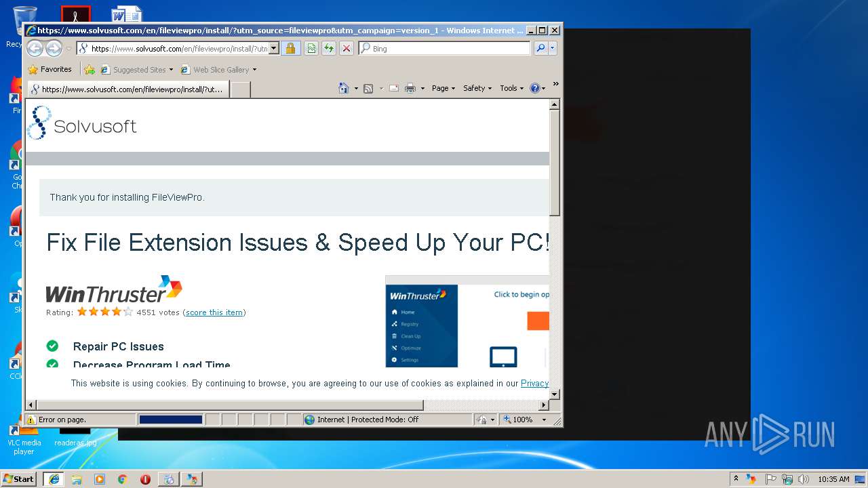Viewport: 868px width, 488px height.
Task: Click 'Internet | Protected Mode: Off' status
Action: pos(361,420)
